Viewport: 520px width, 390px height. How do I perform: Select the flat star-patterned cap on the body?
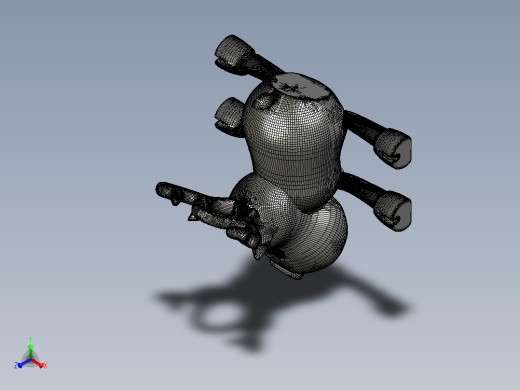click(302, 86)
